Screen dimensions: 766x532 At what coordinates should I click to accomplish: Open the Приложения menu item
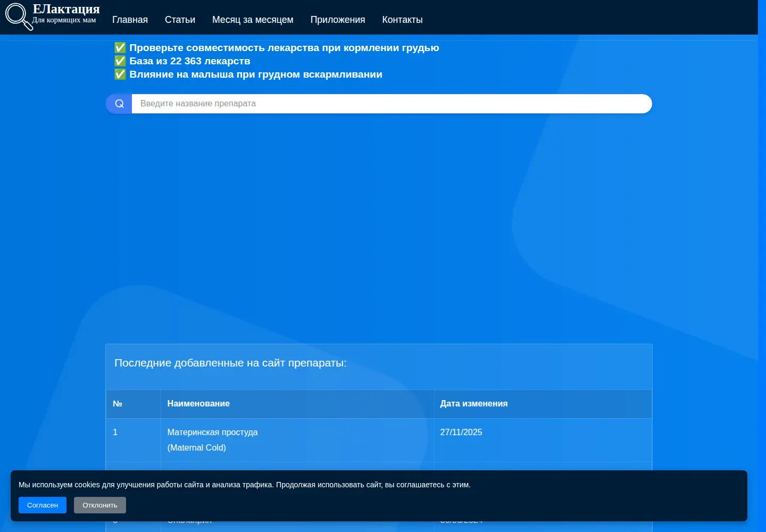click(x=338, y=20)
